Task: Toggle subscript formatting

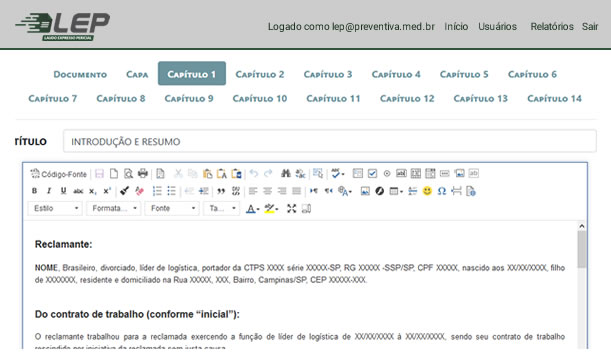Action: (92, 191)
